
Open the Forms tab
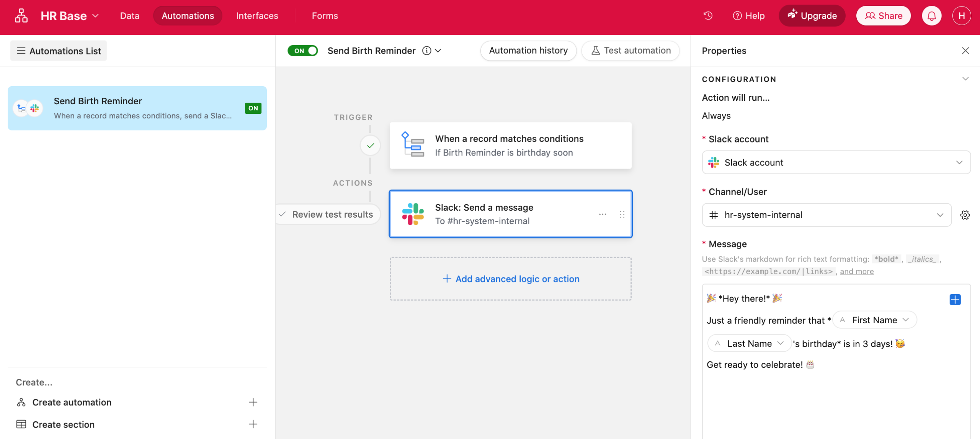(325, 16)
